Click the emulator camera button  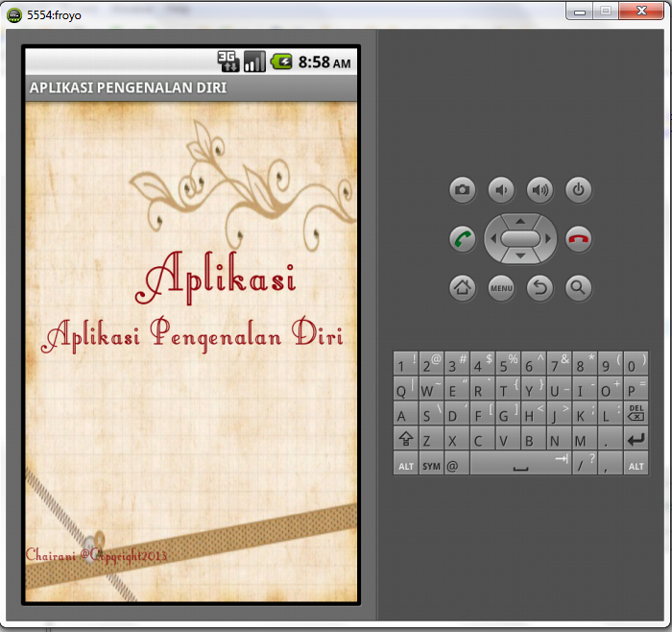tap(462, 189)
